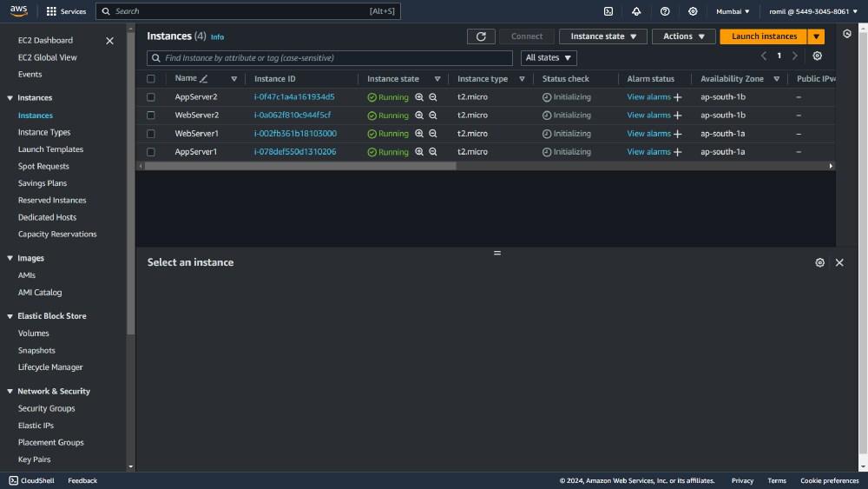Add alarm plus for AppServer1
Viewport: 868px width, 489px height.
pos(678,152)
